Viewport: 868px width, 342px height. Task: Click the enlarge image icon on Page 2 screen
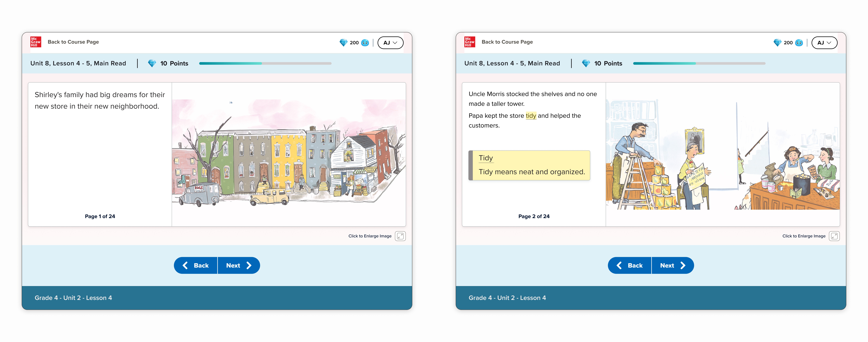[834, 236]
